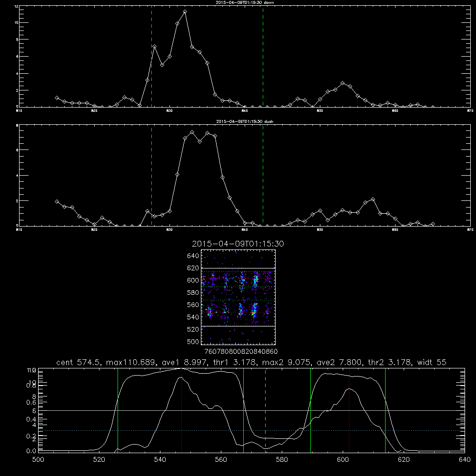476x476 pixels.
Task: Click the dusk plot title 2015-04-09T01:15:30 dusk
Action: coord(245,121)
